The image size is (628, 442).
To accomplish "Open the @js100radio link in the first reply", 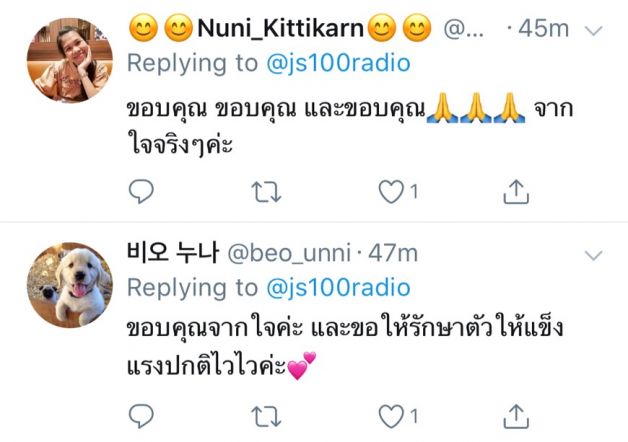I will 338,63.
